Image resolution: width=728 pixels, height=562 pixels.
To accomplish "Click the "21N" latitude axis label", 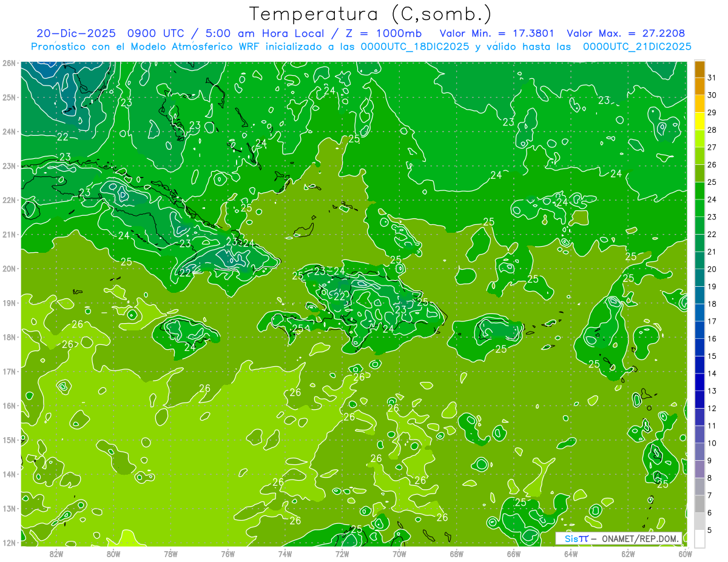I will point(8,235).
